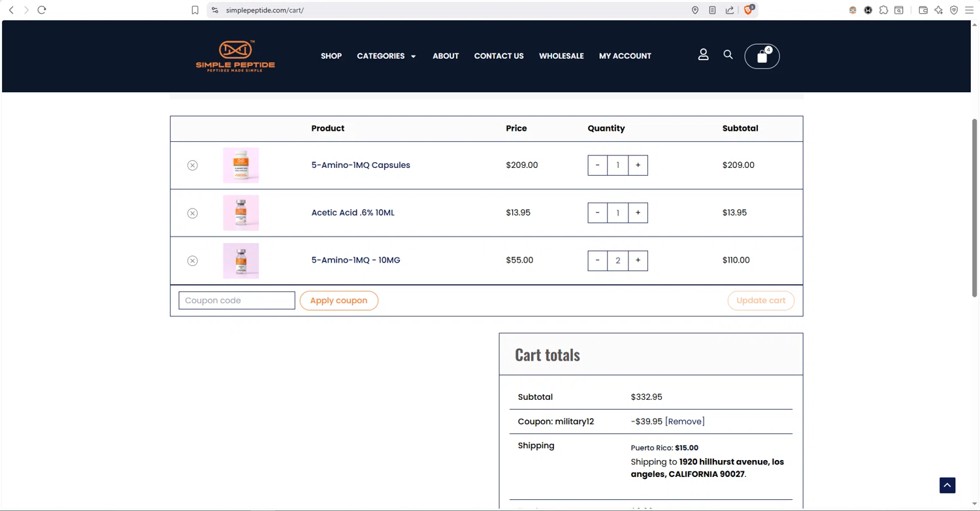
Task: Bookmark this page using bookmark icon
Action: 195,10
